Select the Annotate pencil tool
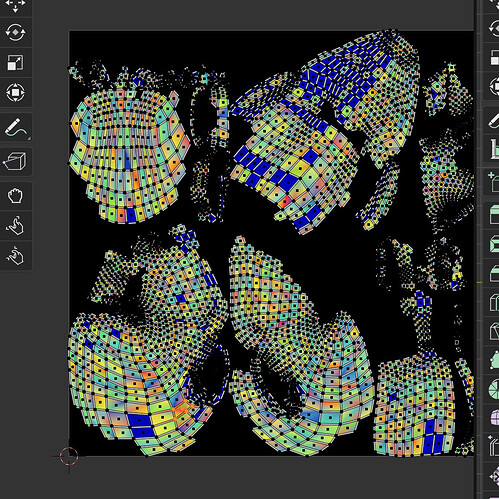The image size is (499, 499). [15, 127]
